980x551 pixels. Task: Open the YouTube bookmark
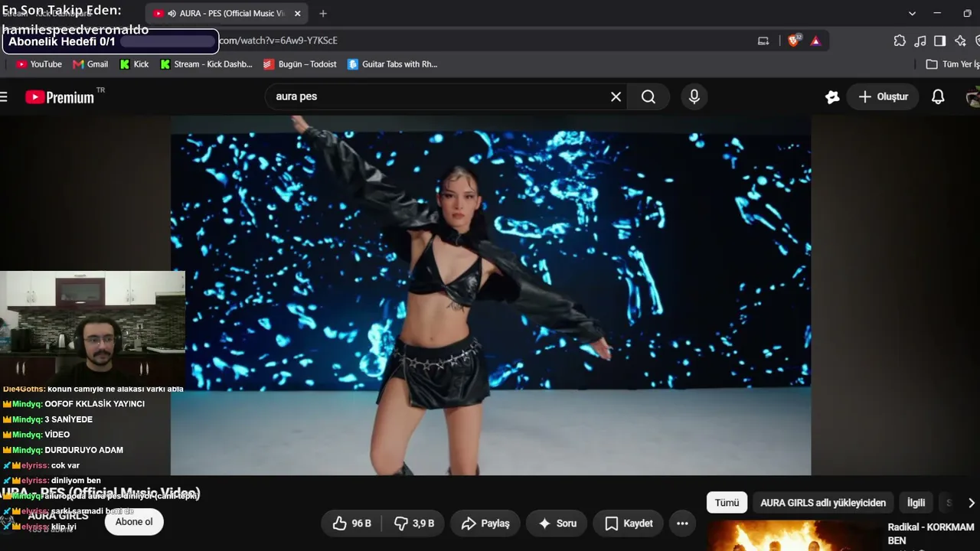coord(38,64)
